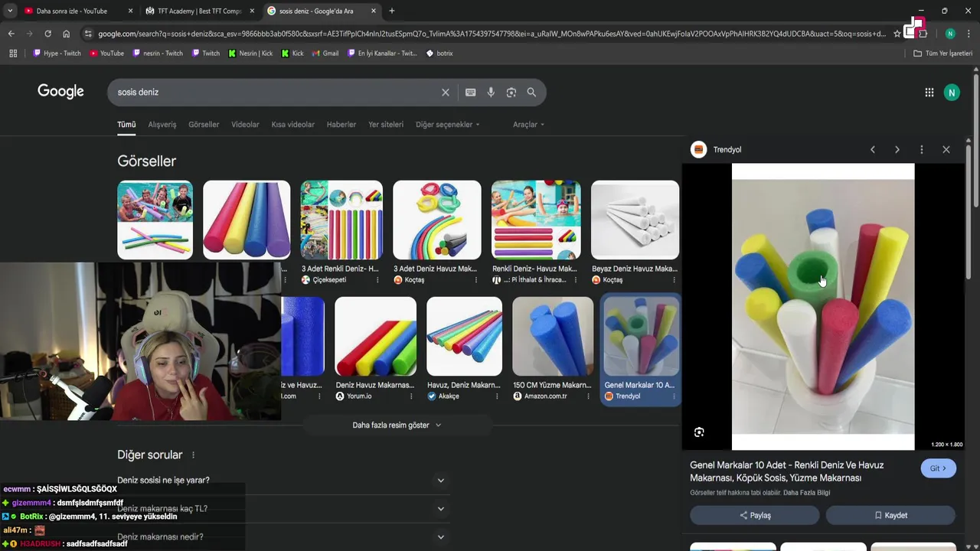Clear the search box text

coord(445,93)
